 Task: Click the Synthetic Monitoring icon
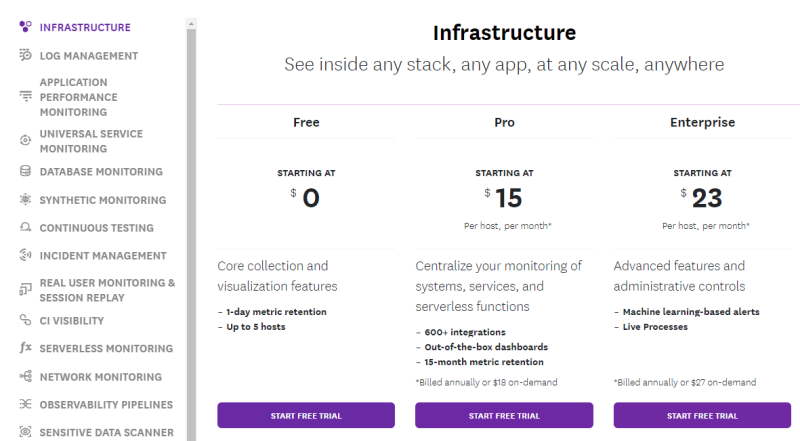tap(25, 200)
